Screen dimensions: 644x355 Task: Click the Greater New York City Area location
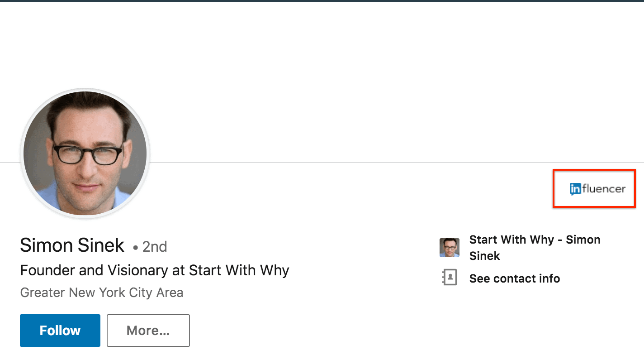coord(102,293)
